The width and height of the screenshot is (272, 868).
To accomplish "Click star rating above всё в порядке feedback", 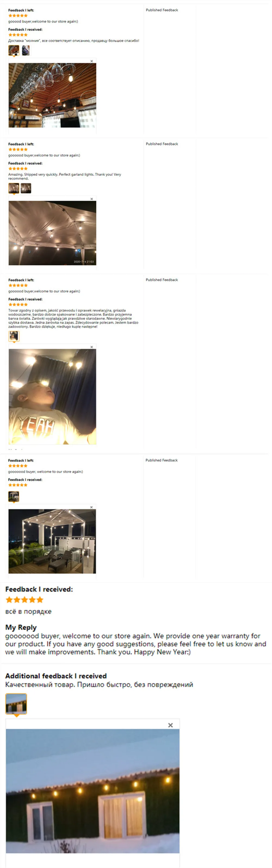I will point(25,600).
